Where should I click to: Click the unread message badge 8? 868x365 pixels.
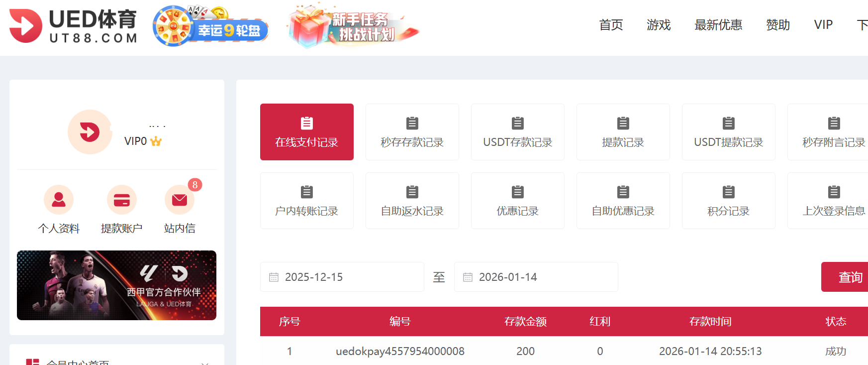[x=195, y=185]
